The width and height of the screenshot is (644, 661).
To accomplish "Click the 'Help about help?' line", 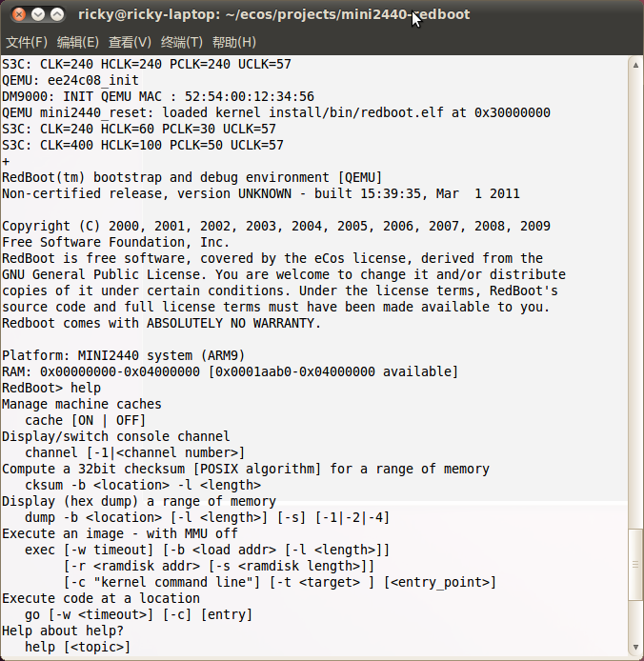I will pyautogui.click(x=63, y=631).
